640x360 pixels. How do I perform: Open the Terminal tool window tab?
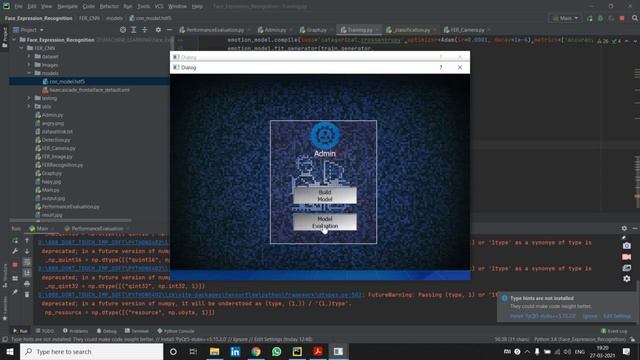tap(137, 331)
